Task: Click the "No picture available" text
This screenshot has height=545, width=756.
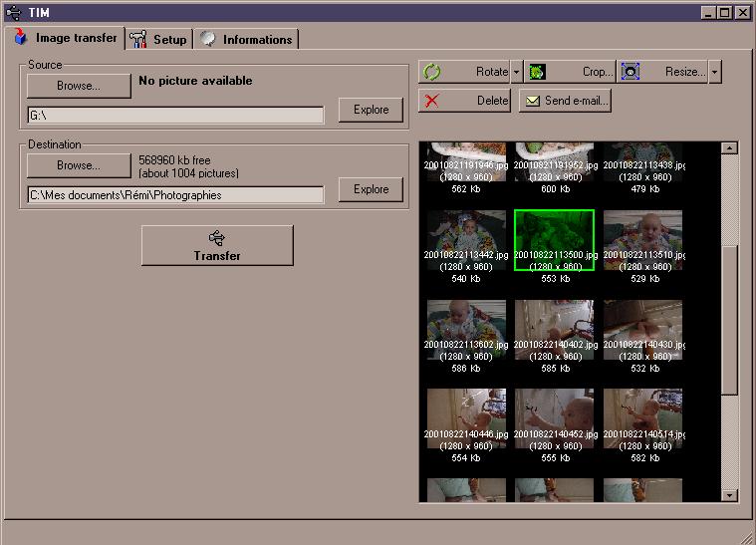Action: tap(195, 81)
